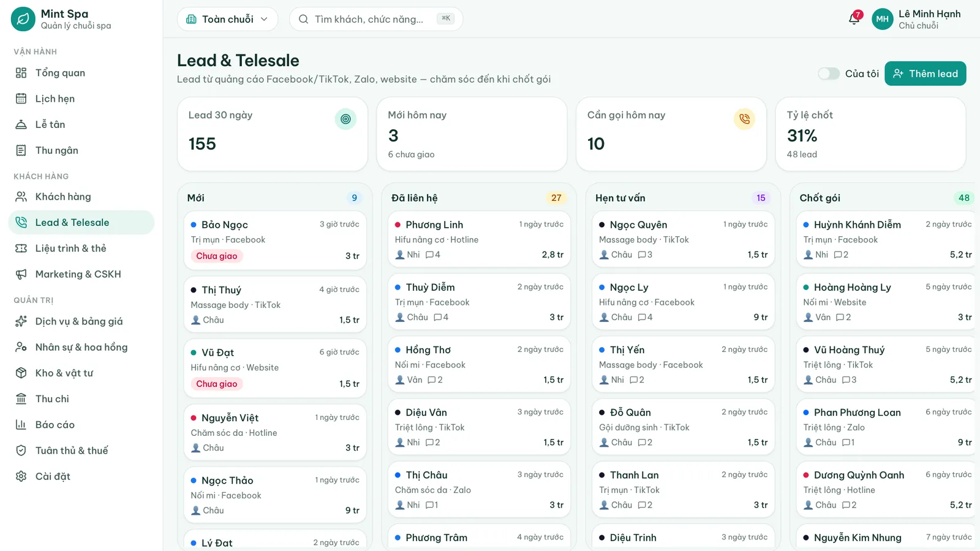Click the Lịch hẹn calendar icon
Viewport: 980px width, 551px height.
[21, 99]
